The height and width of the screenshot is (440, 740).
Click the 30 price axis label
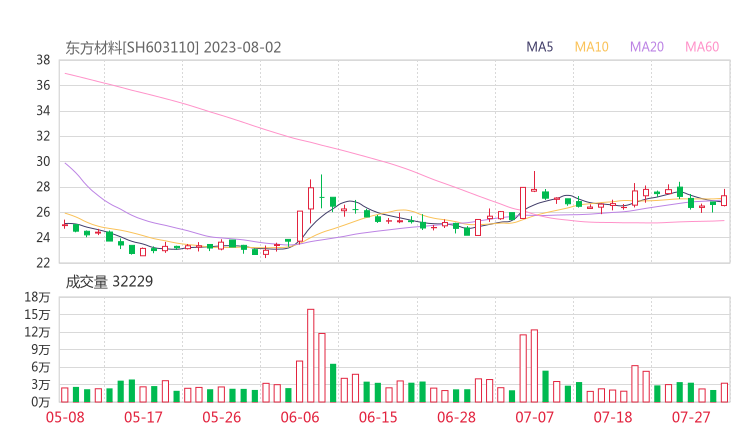pos(43,161)
